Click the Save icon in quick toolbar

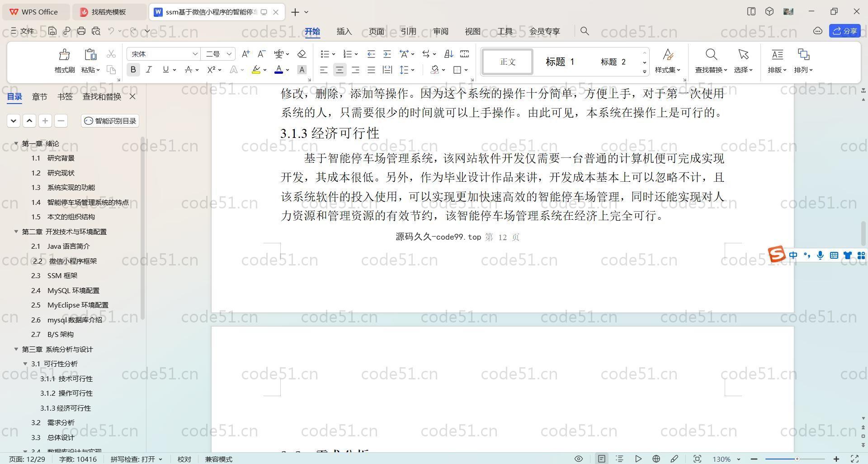pos(52,31)
